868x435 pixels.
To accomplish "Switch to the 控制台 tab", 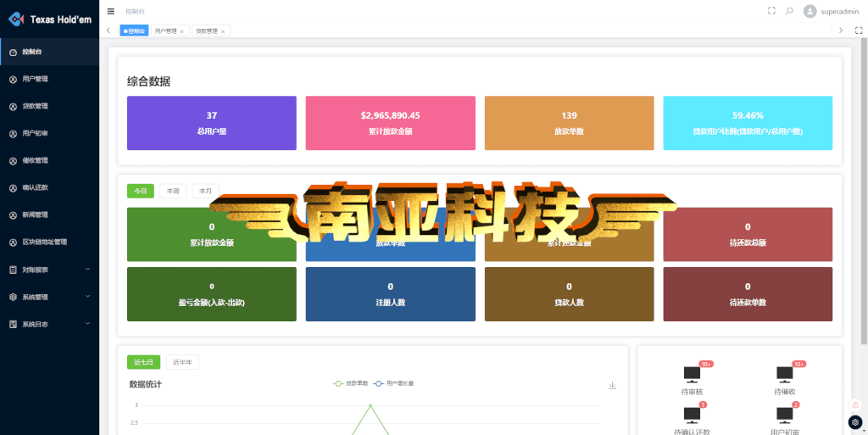I will (x=134, y=31).
